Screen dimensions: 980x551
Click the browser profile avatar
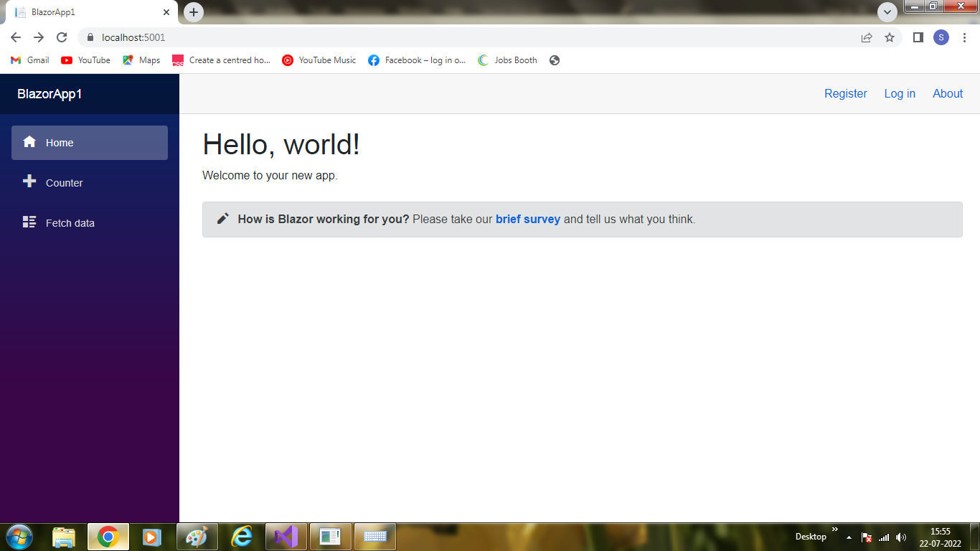(x=941, y=37)
